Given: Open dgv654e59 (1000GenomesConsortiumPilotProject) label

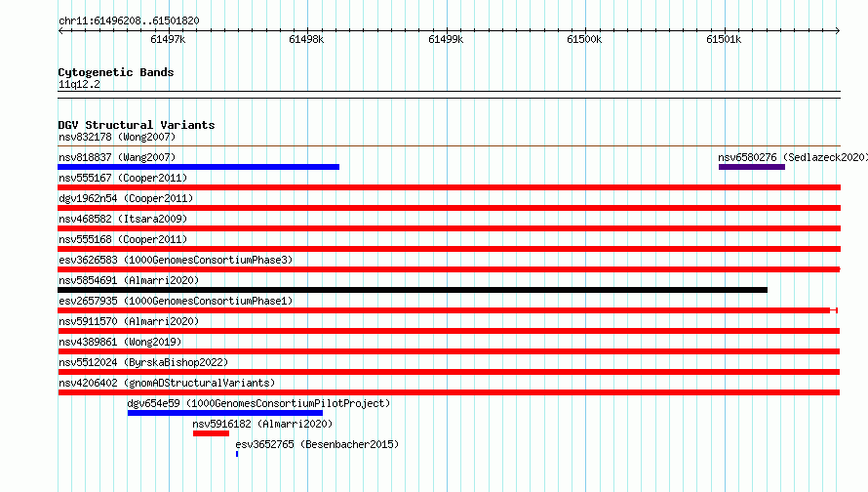Looking at the screenshot, I should click(258, 403).
